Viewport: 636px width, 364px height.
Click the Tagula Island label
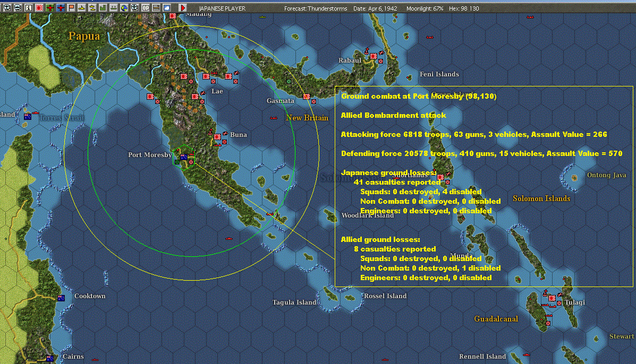(294, 302)
